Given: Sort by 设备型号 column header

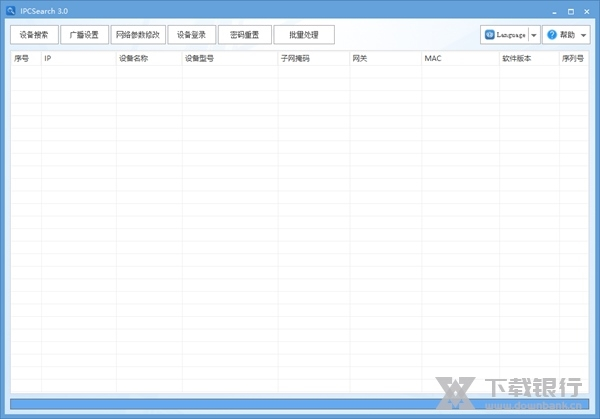Looking at the screenshot, I should pyautogui.click(x=230, y=59).
